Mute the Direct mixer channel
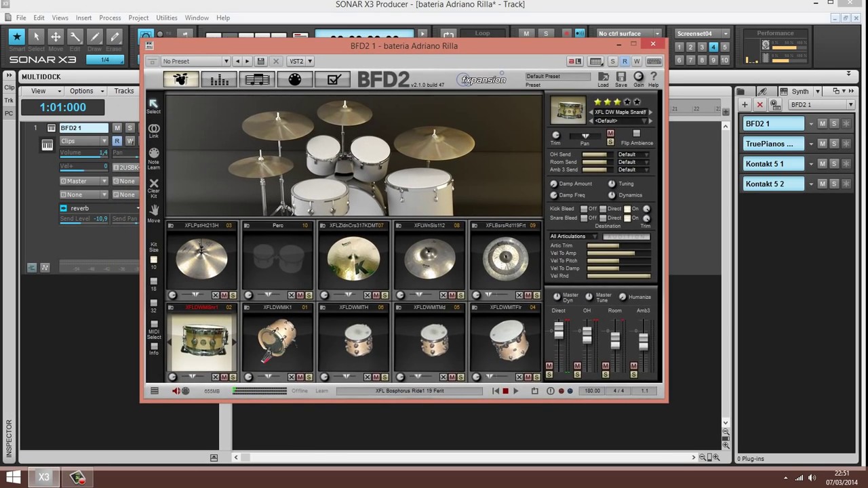868x488 pixels. tap(549, 366)
